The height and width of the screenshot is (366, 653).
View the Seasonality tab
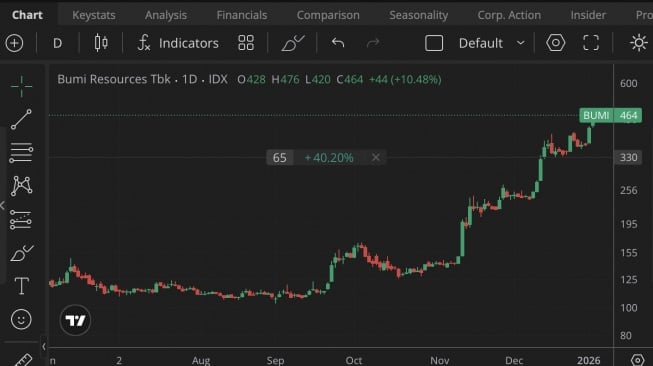click(419, 15)
